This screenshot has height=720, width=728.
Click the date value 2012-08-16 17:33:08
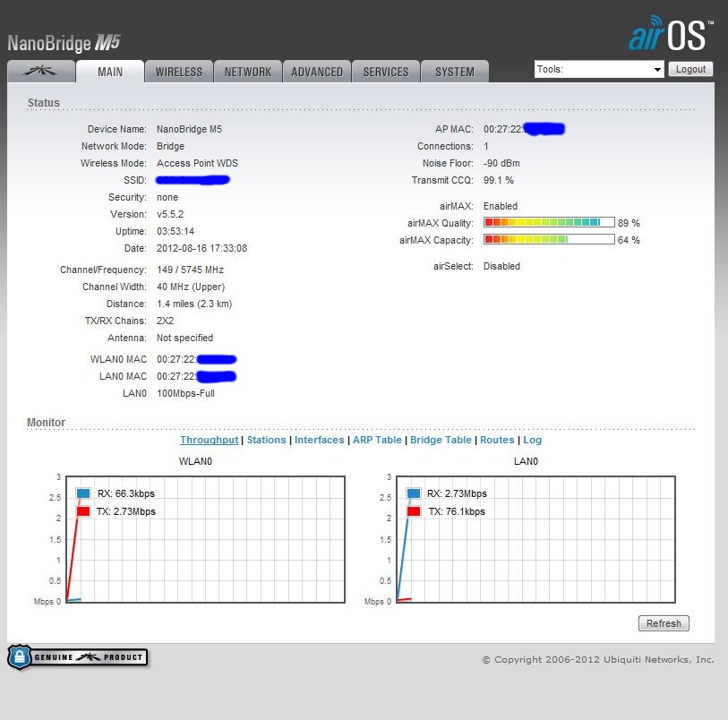tap(202, 248)
